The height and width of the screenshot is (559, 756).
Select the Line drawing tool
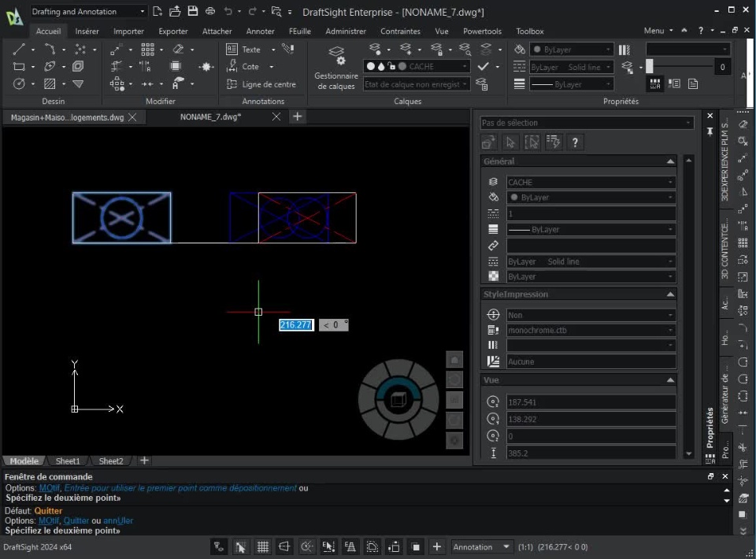[20, 50]
